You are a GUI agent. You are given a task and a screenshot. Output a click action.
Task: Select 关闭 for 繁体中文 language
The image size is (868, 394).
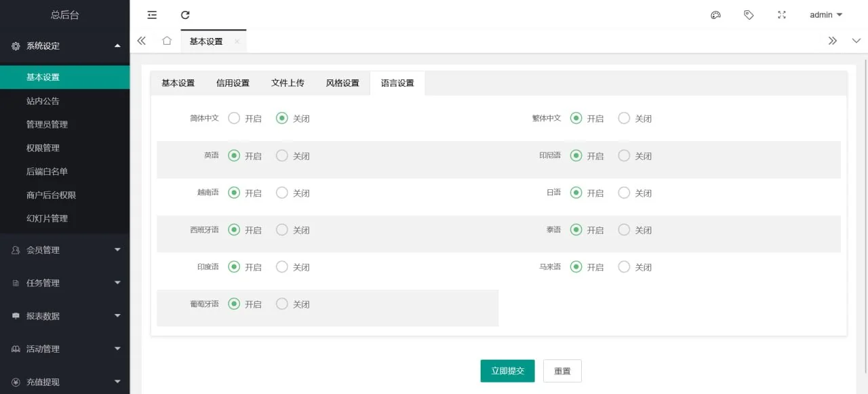624,119
